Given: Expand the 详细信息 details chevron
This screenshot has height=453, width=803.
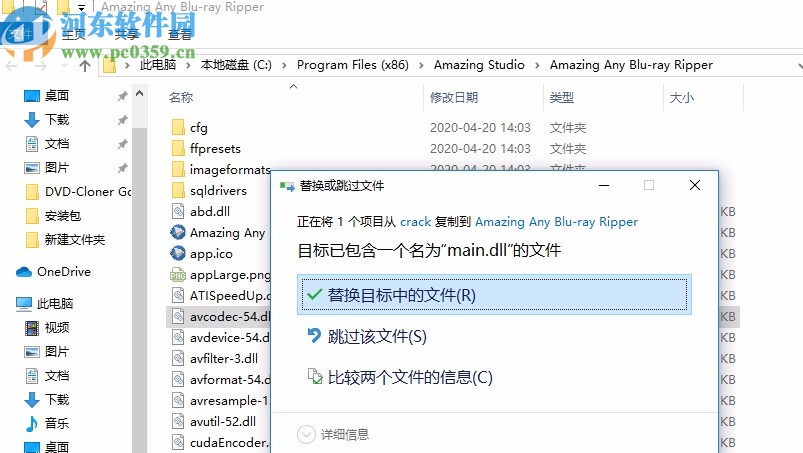Looking at the screenshot, I should pos(306,435).
